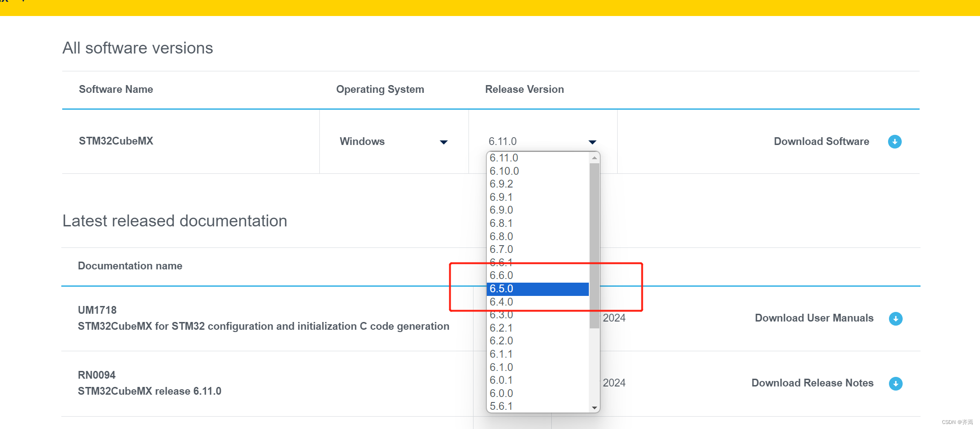
Task: Click the Download User Manuals link text
Action: pyautogui.click(x=814, y=318)
